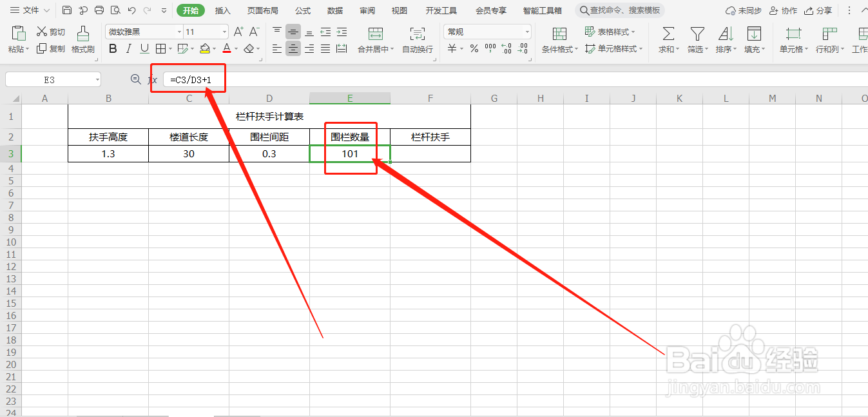Click the 未同步 sync status button
The image size is (868, 417).
coord(743,10)
